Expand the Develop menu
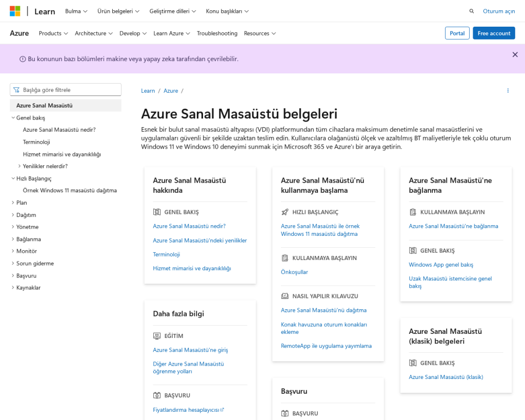Screen dimensions: 525x420 (x=133, y=33)
